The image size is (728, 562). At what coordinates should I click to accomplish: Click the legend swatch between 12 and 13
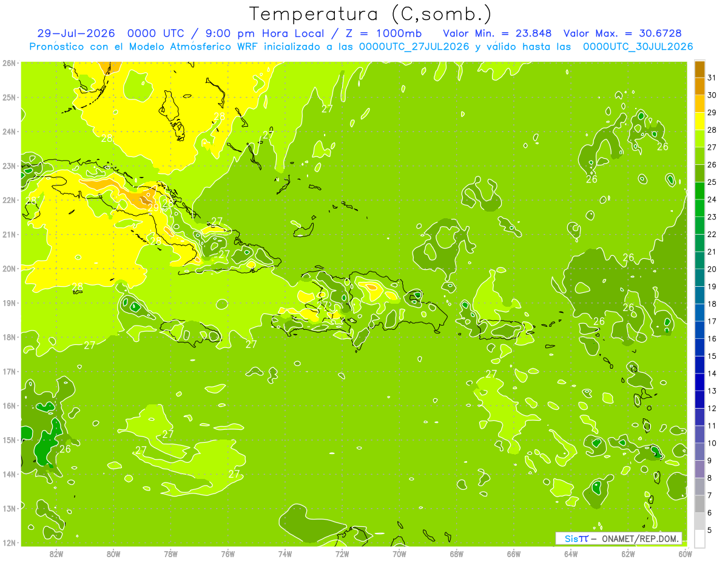point(699,400)
